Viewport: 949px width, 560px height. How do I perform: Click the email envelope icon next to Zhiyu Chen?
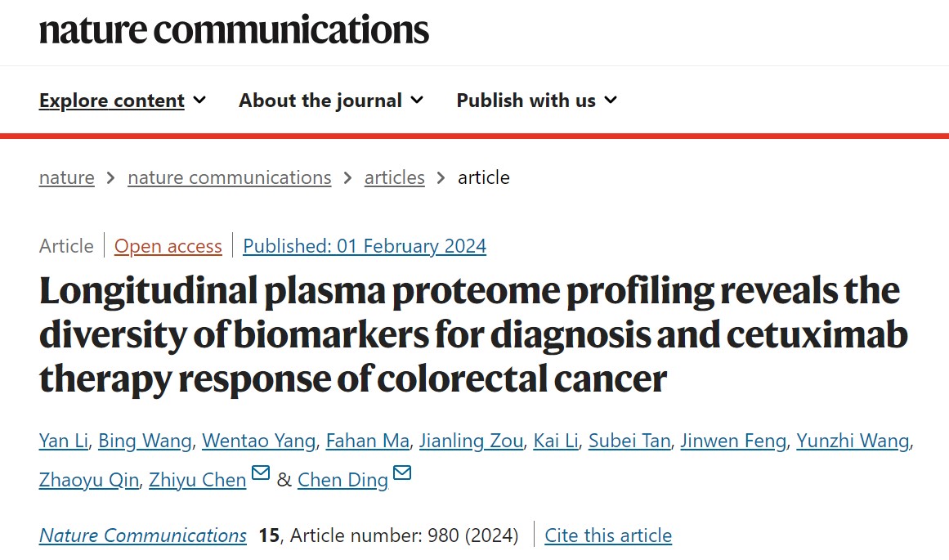pyautogui.click(x=260, y=473)
